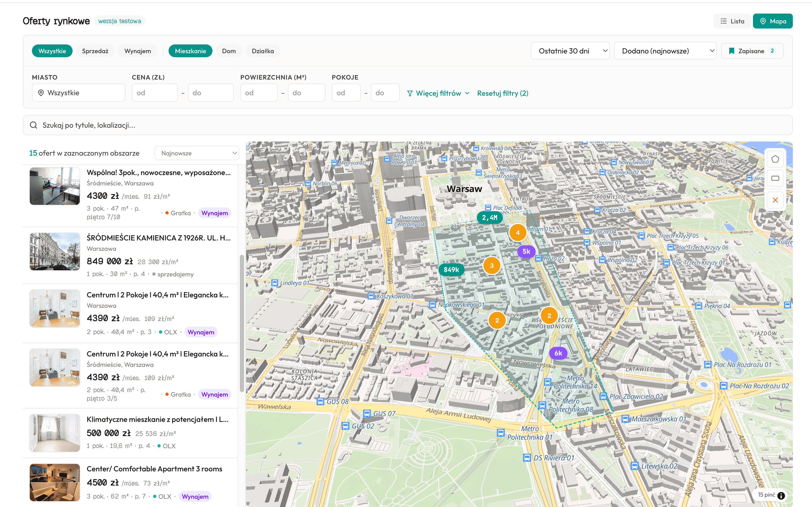Switch to Lista view
The height and width of the screenshot is (507, 812).
tap(732, 21)
